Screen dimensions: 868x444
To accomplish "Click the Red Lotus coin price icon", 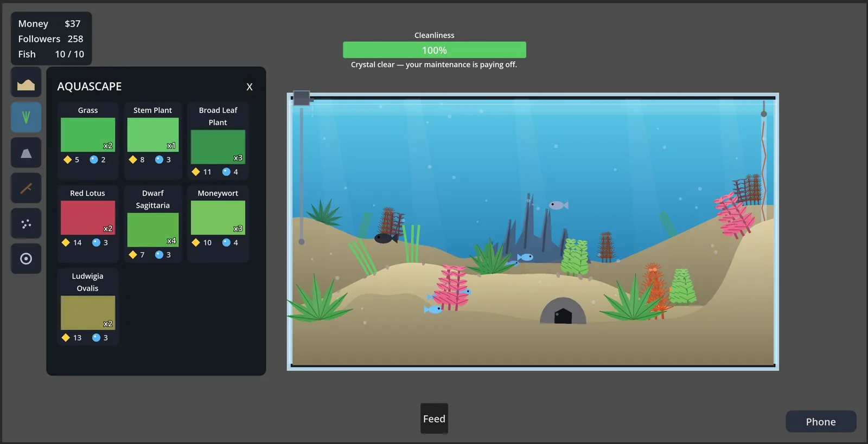I will (x=66, y=242).
